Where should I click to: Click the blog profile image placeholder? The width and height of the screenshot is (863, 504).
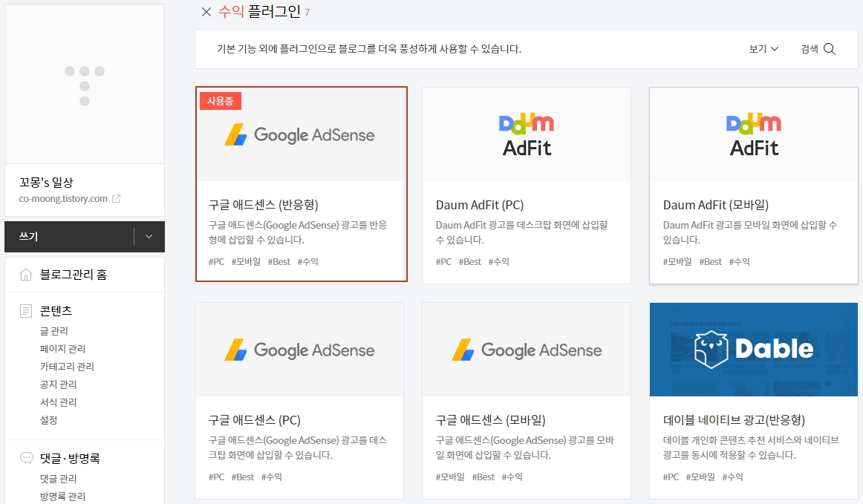tap(84, 84)
